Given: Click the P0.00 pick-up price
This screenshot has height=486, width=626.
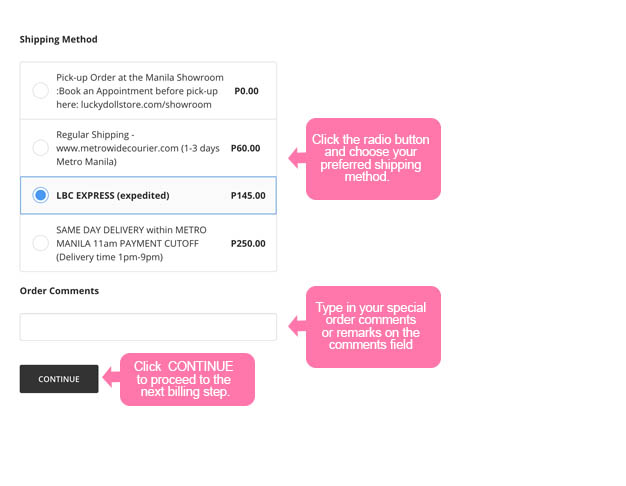Looking at the screenshot, I should [x=246, y=91].
